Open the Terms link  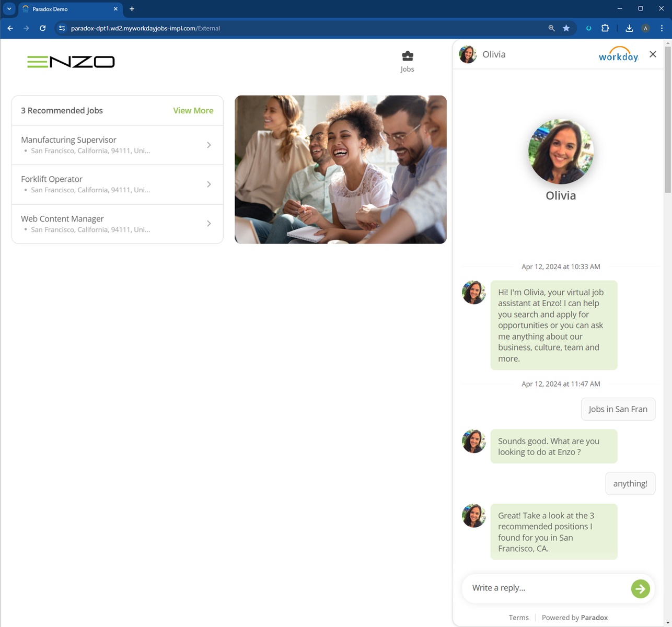click(518, 617)
